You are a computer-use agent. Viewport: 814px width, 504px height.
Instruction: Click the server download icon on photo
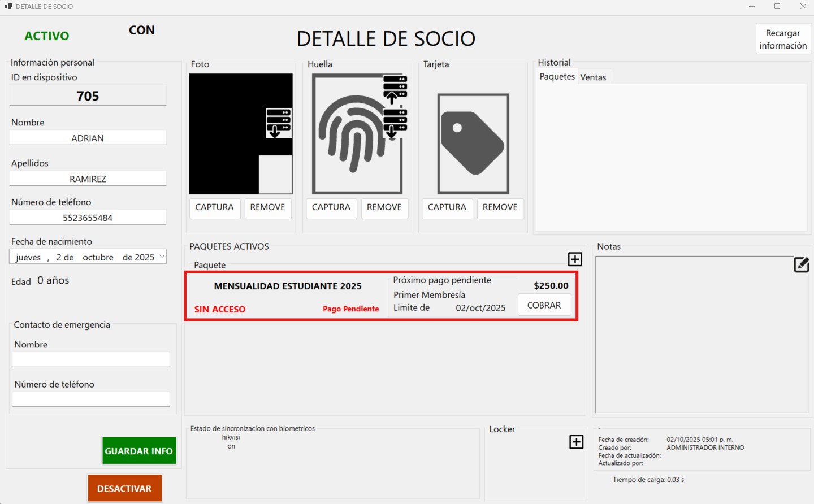279,123
